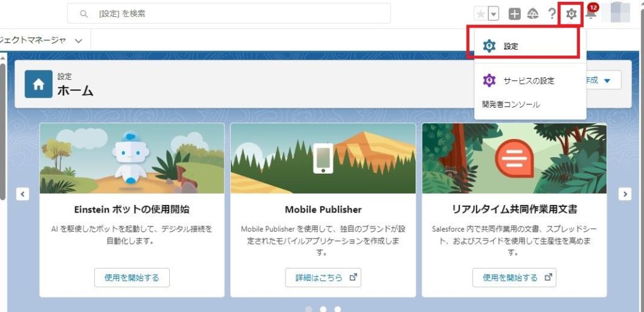Click the Einstein ボットの使用開始 heading

[x=132, y=209]
